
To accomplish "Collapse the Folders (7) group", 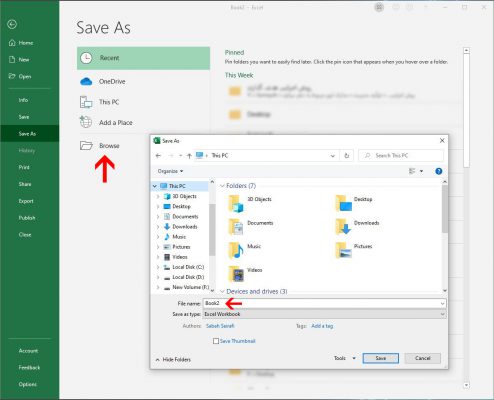I will point(222,186).
